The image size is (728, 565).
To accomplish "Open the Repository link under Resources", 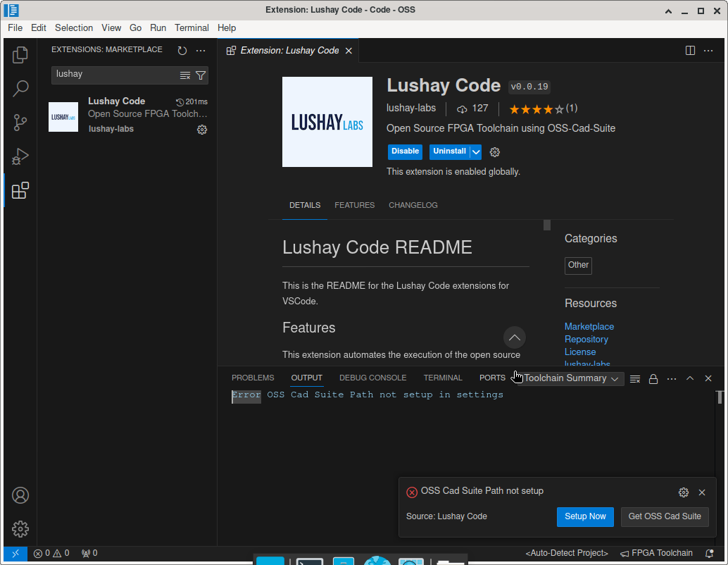I will point(586,339).
